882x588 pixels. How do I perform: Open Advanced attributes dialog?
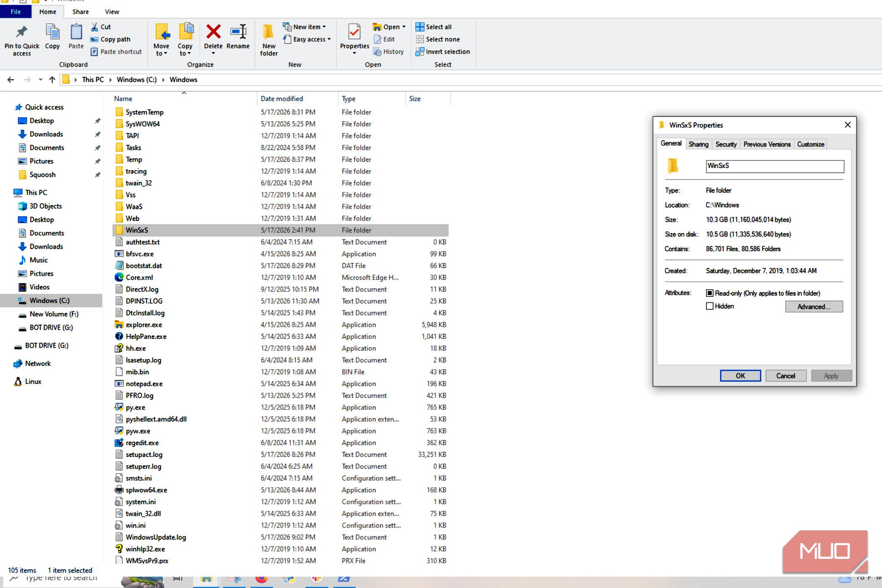point(814,307)
